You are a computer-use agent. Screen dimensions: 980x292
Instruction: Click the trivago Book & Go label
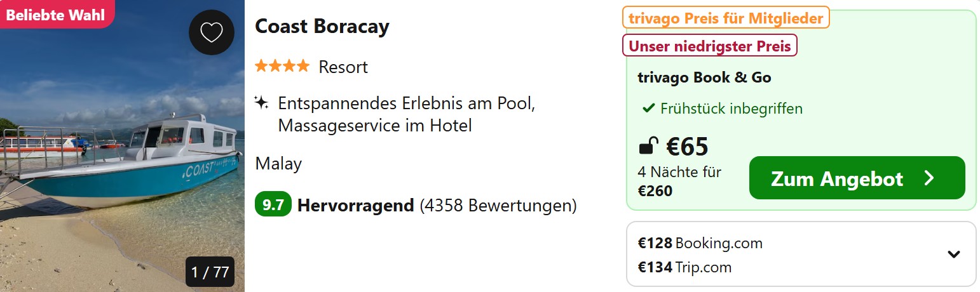(x=704, y=77)
